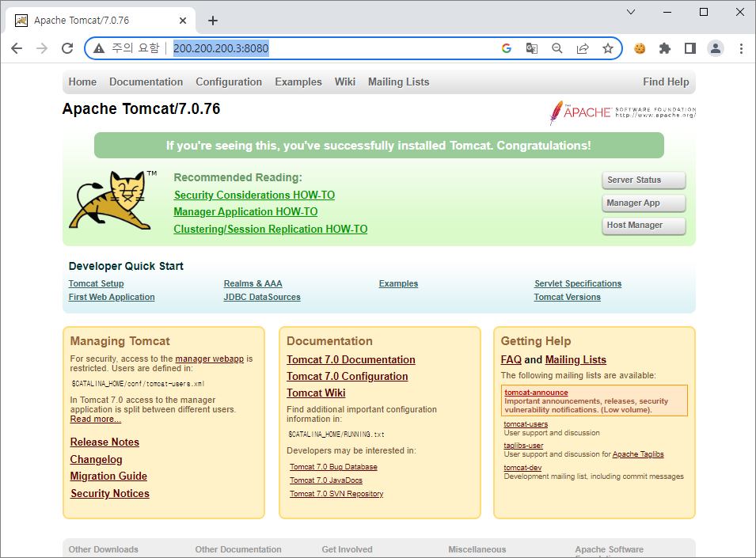The height and width of the screenshot is (558, 756).
Task: Open the tab search chevron
Action: pos(631,12)
